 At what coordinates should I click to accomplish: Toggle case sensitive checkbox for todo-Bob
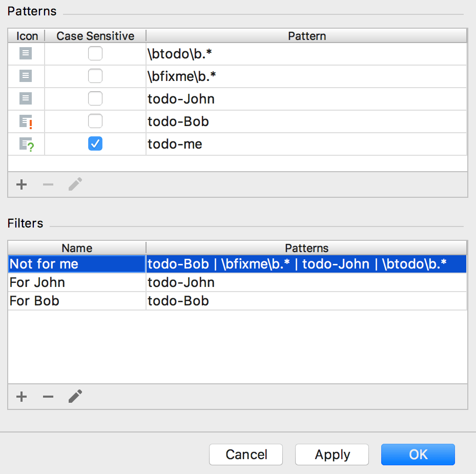pyautogui.click(x=95, y=121)
